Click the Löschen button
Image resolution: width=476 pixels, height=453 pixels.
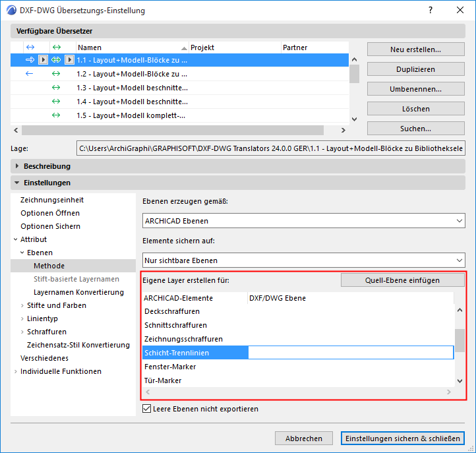pyautogui.click(x=415, y=108)
